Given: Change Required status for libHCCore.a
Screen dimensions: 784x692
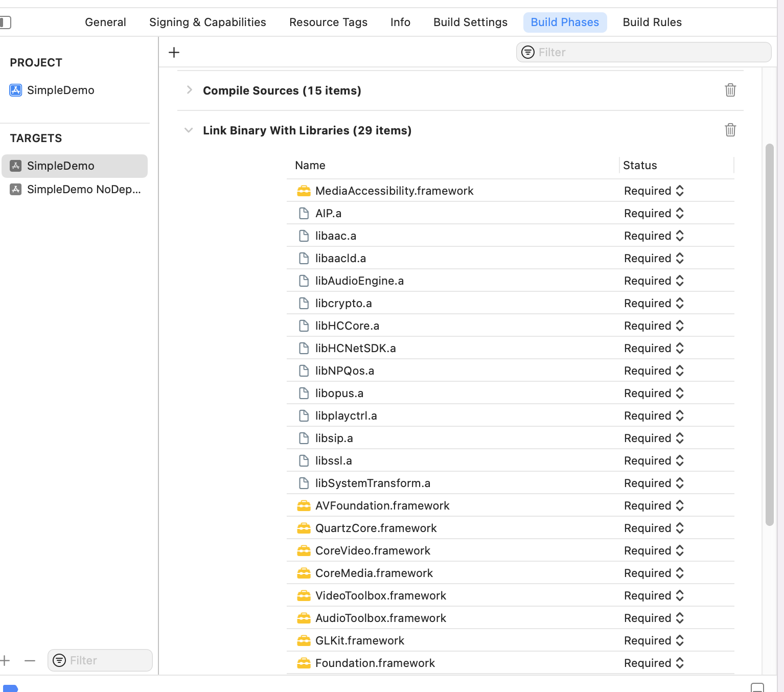Looking at the screenshot, I should click(x=654, y=326).
